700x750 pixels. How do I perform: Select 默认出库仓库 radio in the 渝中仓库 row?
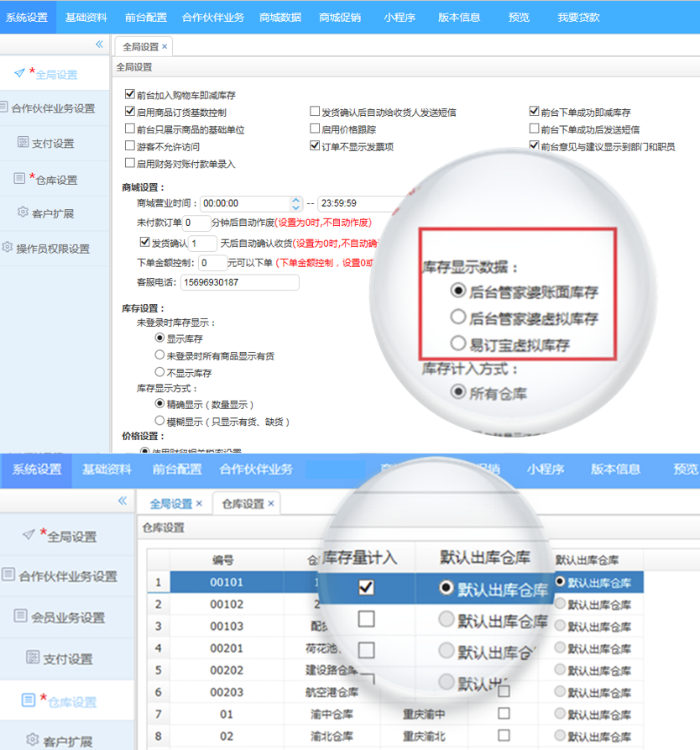tap(560, 714)
